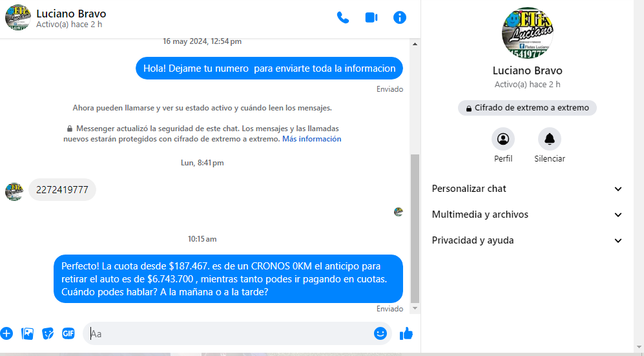Attach a photo using the image icon

point(27,333)
